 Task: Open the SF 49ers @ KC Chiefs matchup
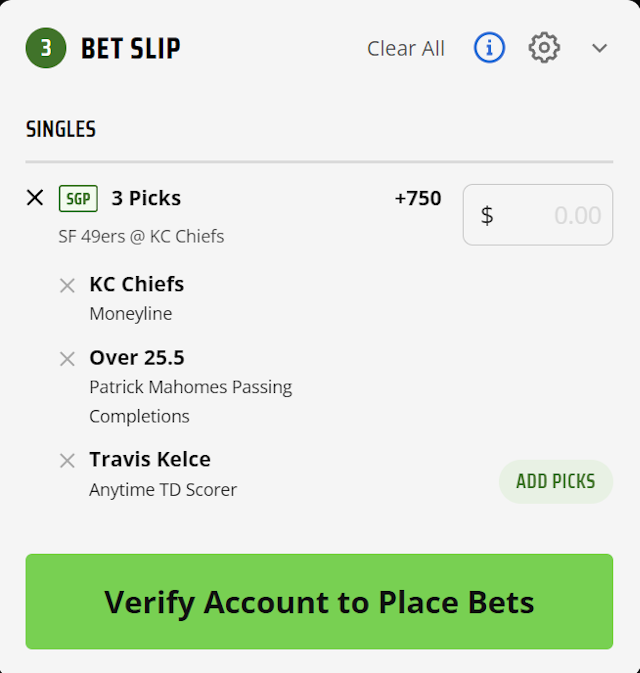click(141, 236)
